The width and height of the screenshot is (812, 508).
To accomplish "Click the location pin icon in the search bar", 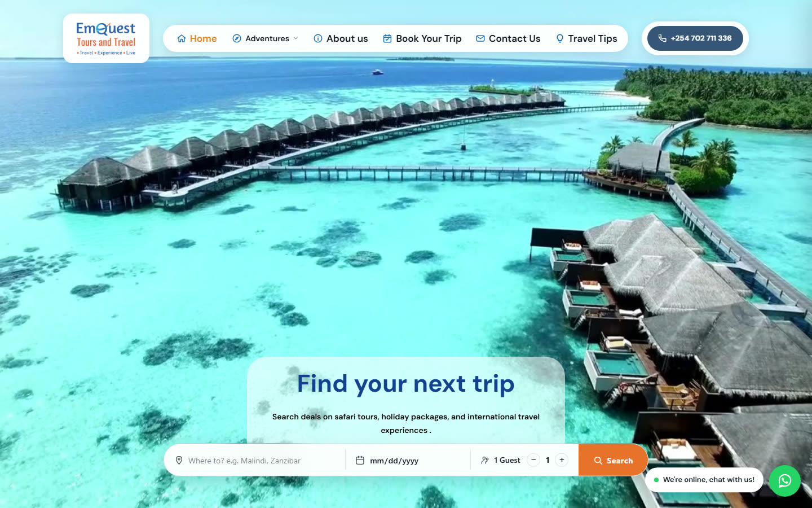I will pyautogui.click(x=179, y=460).
